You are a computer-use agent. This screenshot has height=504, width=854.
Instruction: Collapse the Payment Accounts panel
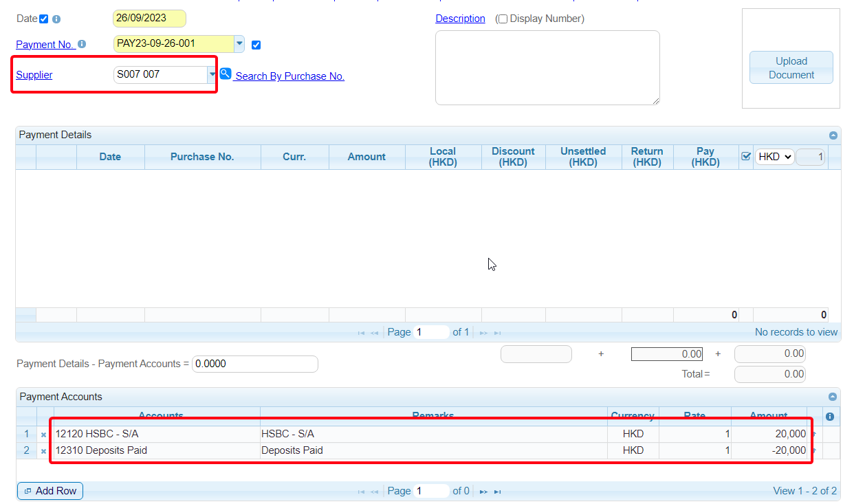(833, 397)
